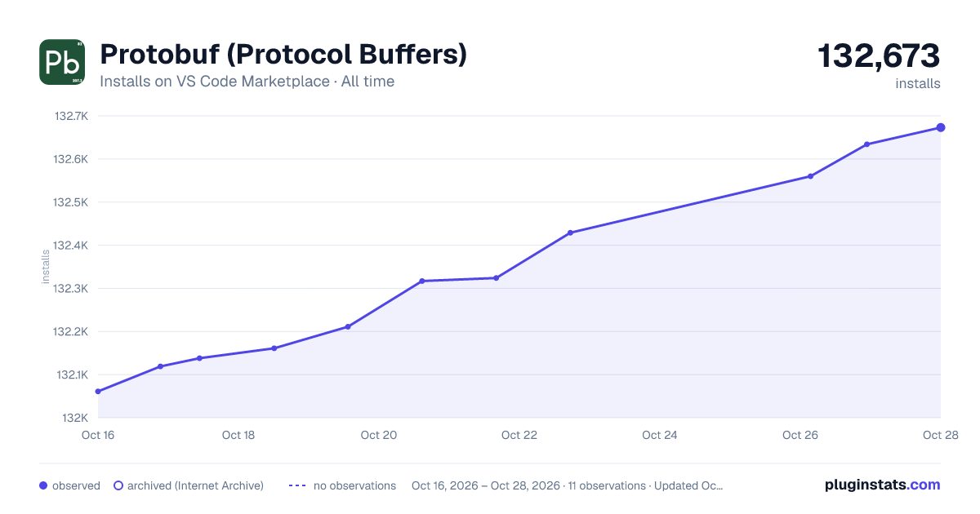Click the green Pb Protobuf extension icon

tap(62, 62)
